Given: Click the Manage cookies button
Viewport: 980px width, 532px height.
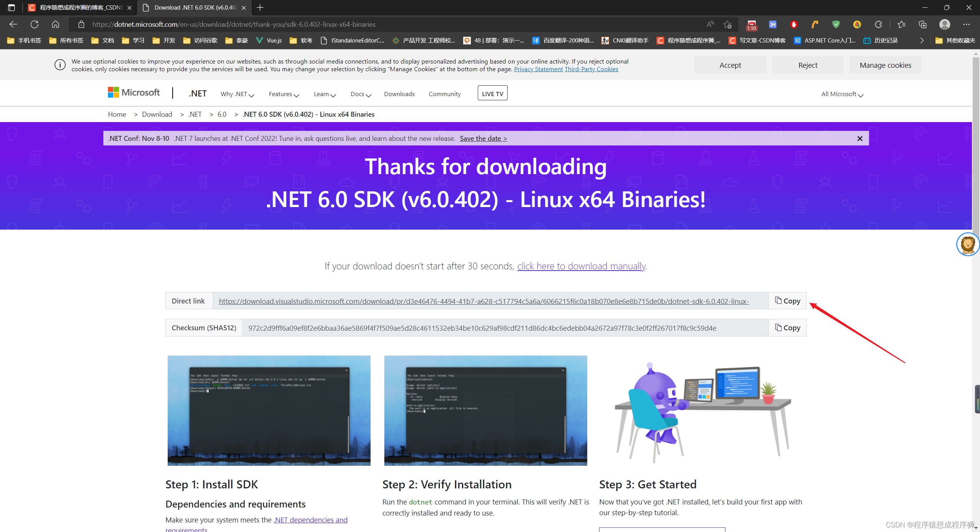Looking at the screenshot, I should [885, 65].
